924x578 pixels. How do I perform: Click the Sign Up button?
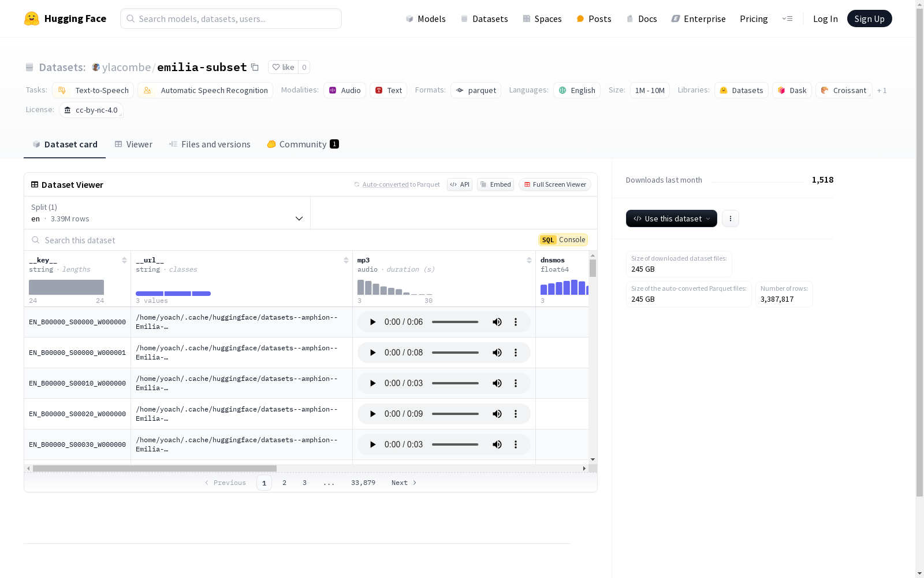tap(869, 18)
